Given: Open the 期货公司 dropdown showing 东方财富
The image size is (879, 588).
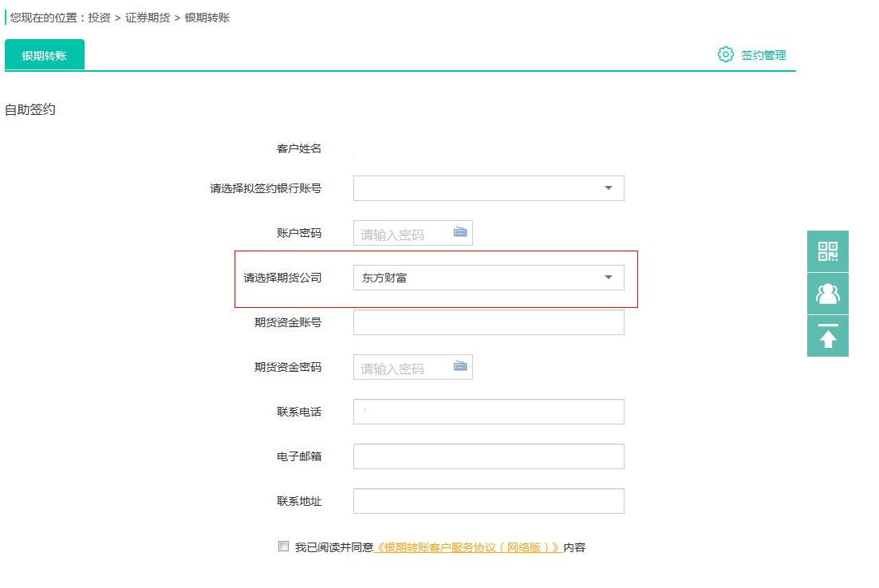Looking at the screenshot, I should click(x=488, y=278).
